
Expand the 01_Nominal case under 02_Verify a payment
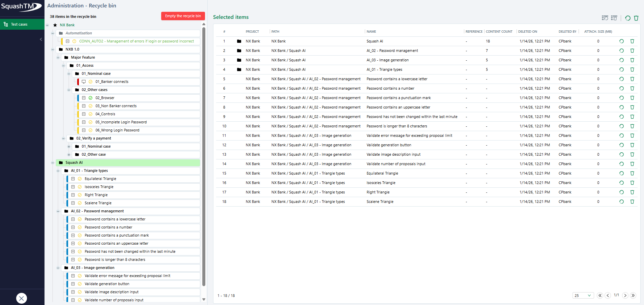pos(69,146)
